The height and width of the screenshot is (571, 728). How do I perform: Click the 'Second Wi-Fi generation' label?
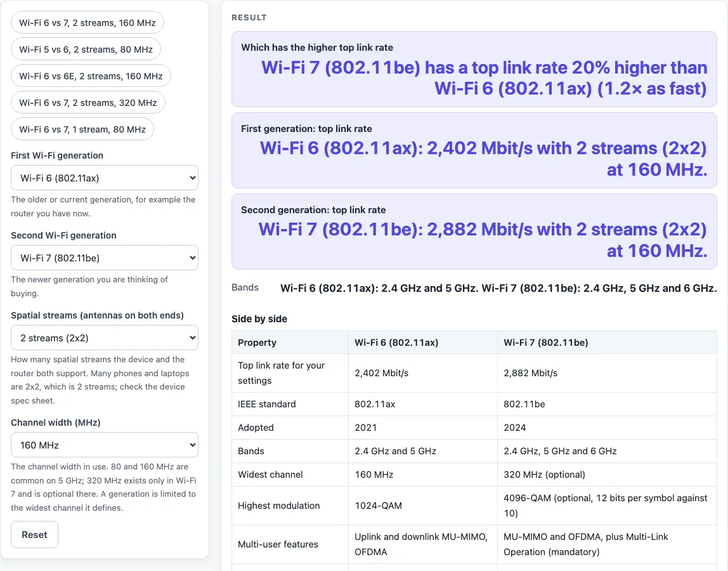tap(63, 235)
